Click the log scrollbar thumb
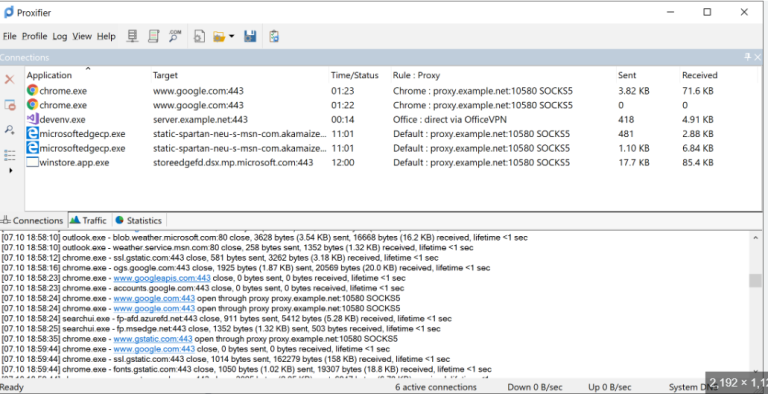The width and height of the screenshot is (768, 394). pyautogui.click(x=755, y=280)
